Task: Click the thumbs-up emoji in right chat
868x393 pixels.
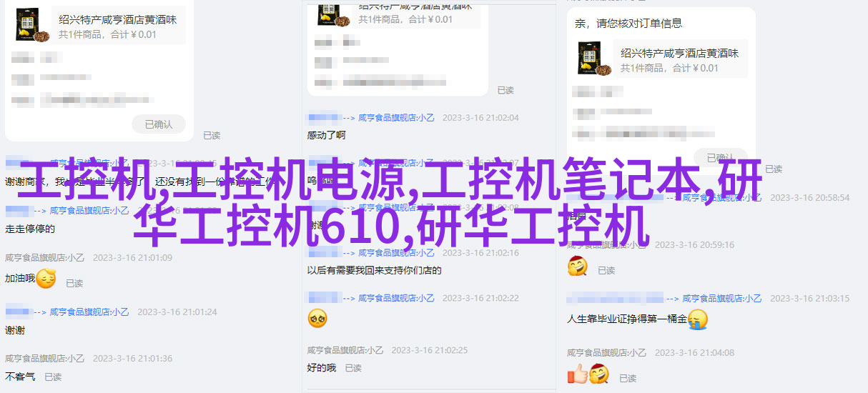Action: [577, 374]
